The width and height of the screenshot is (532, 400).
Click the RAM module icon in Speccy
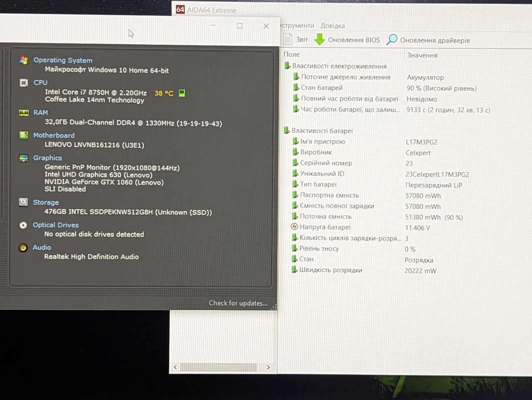(24, 113)
